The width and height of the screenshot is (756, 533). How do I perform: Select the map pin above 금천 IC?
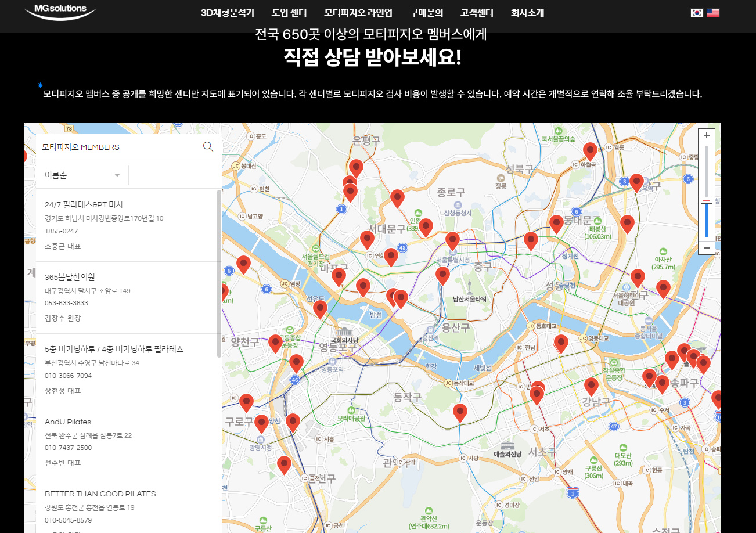(283, 465)
